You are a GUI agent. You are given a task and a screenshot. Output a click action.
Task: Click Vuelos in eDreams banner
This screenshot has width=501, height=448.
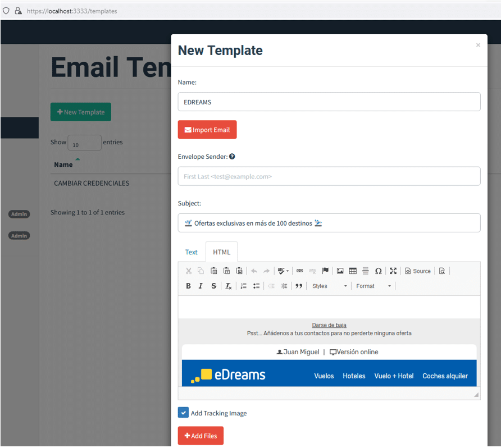(324, 376)
